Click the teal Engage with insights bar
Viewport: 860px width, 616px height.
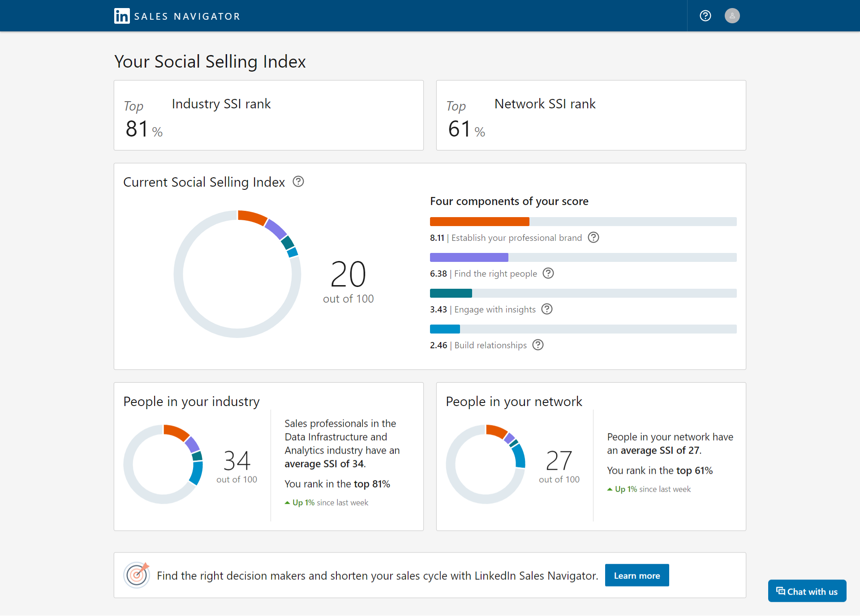(x=451, y=293)
